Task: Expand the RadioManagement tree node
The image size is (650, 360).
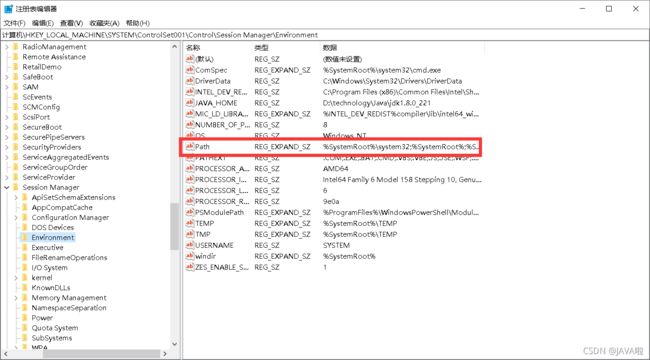Action: click(7, 47)
